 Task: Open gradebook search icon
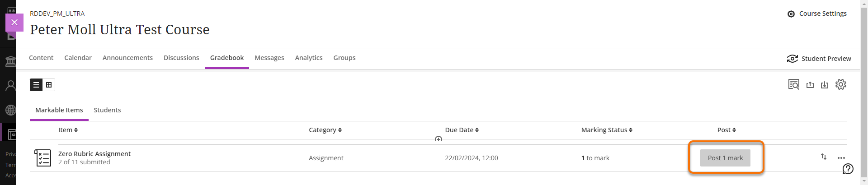[x=793, y=84]
